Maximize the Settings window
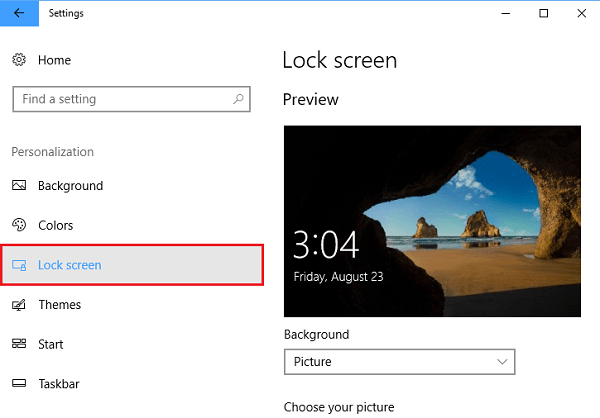The image size is (600, 418). tap(543, 13)
